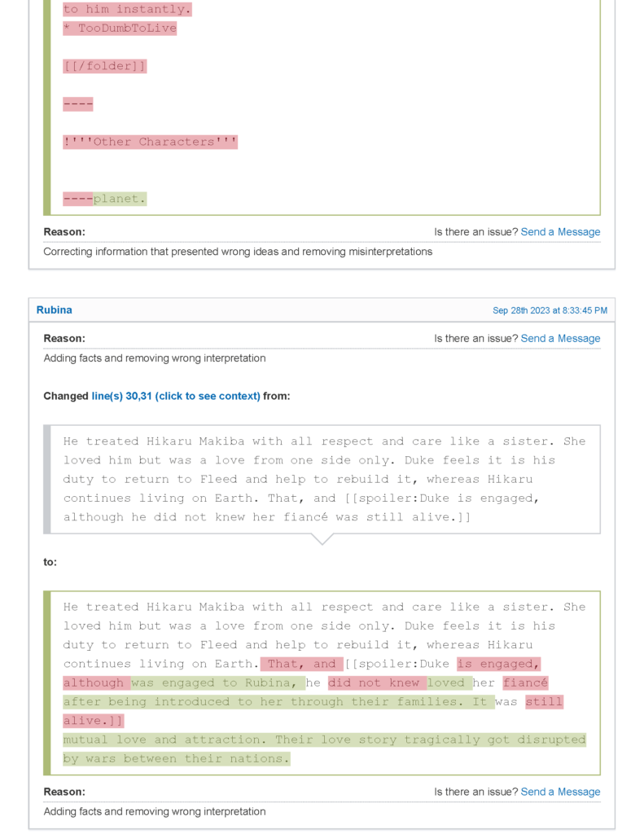Click the added 'was engaged to Rubina,' text
Image resolution: width=644 pixels, height=834 pixels.
click(218, 683)
